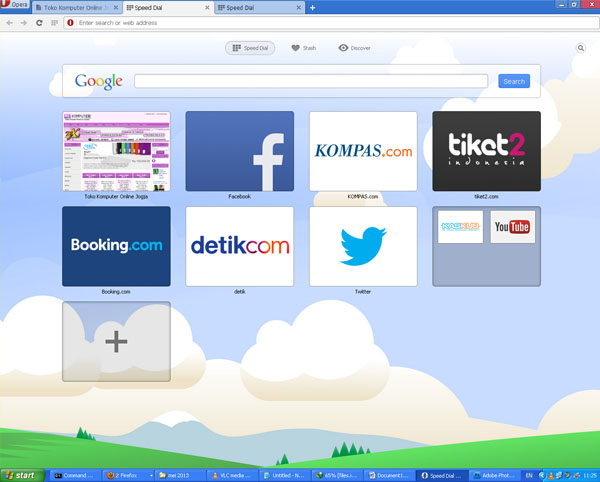Open the Stash view
Screen dimensions: 600x482
(x=304, y=48)
